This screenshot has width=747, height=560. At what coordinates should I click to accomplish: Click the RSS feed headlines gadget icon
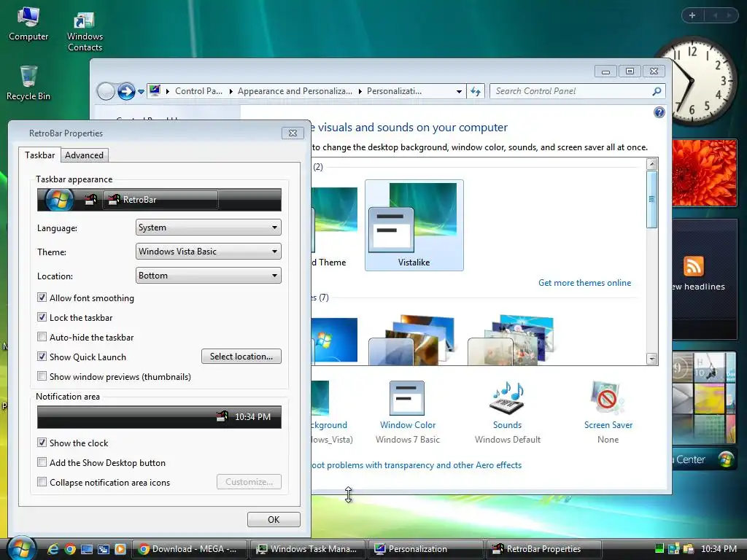(x=694, y=265)
